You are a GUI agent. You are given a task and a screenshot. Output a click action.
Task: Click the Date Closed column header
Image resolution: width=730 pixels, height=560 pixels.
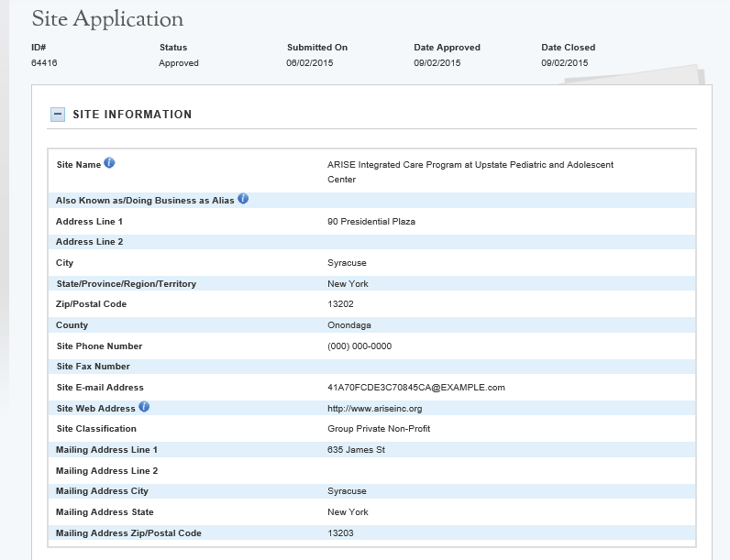568,48
